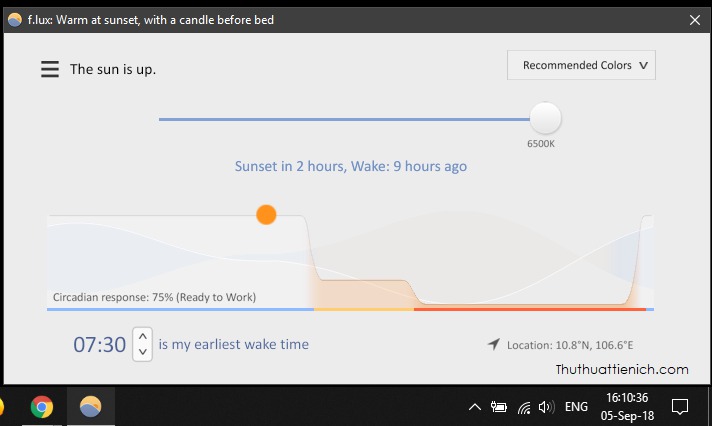Open the f.lux hamburger menu

click(x=50, y=69)
